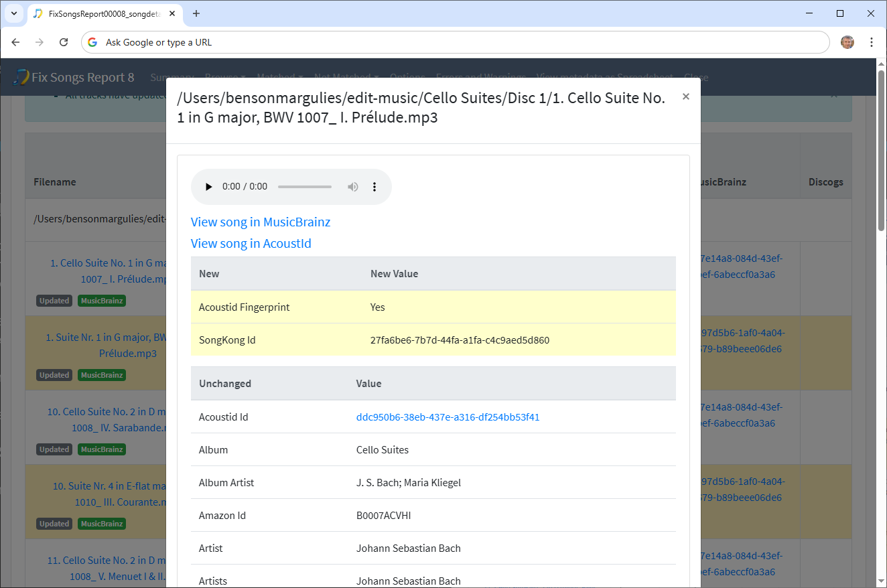Open the Chrome profile avatar
Image resolution: width=887 pixels, height=588 pixels.
click(847, 42)
